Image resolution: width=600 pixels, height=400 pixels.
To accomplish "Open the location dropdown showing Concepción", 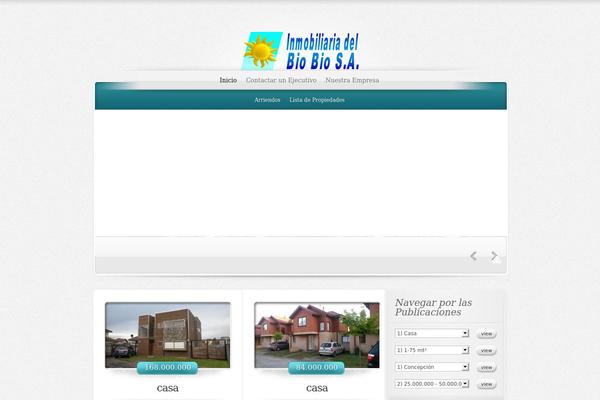I will coord(432,367).
